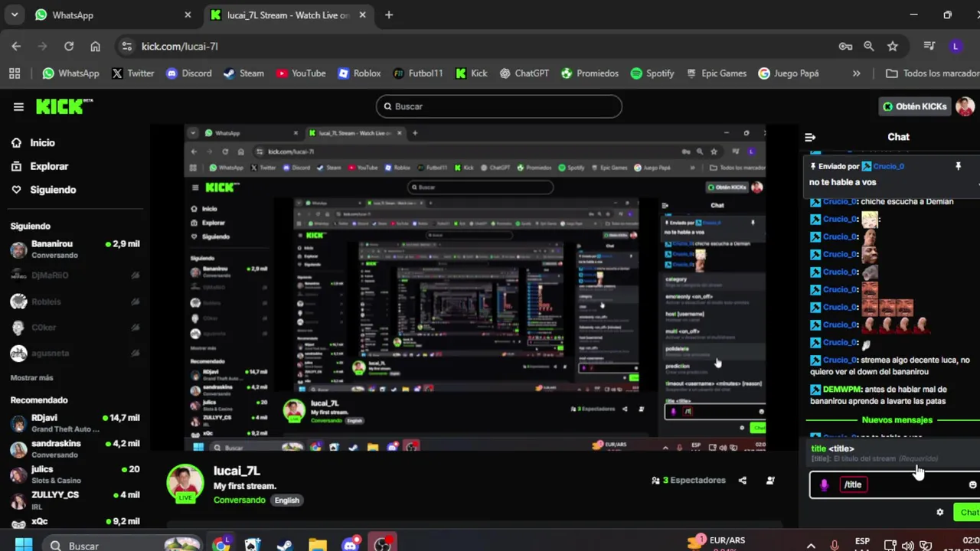Open Kick's hamburger sidebar menu
Screen dimensions: 980x551
[18, 107]
